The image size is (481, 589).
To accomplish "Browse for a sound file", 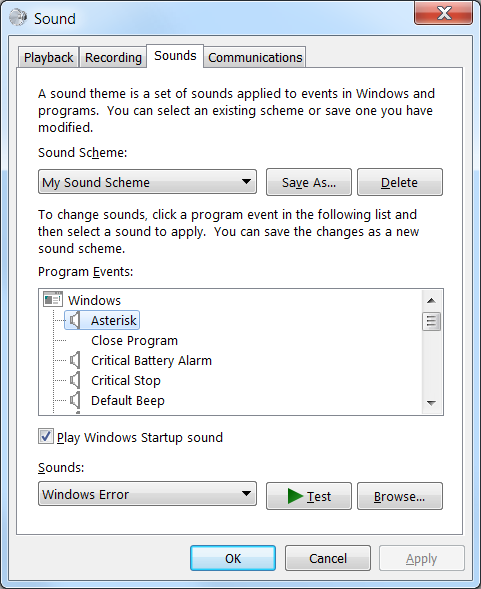I will pos(399,496).
